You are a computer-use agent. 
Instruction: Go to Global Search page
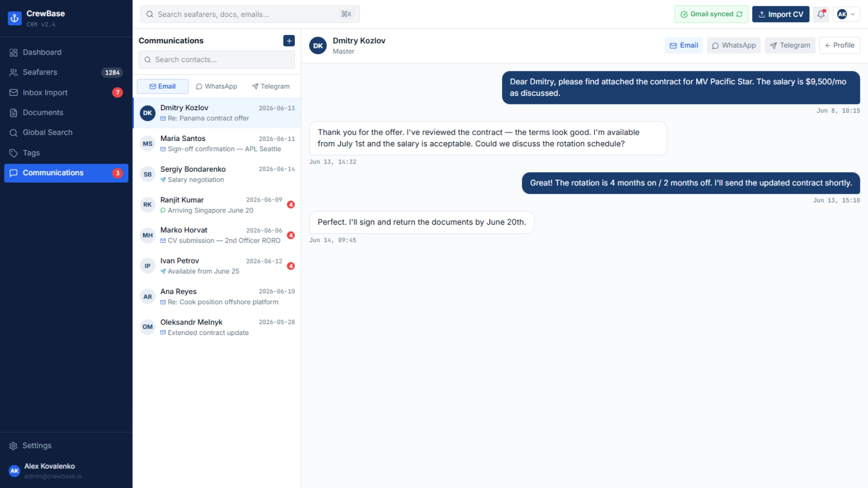pyautogui.click(x=66, y=133)
